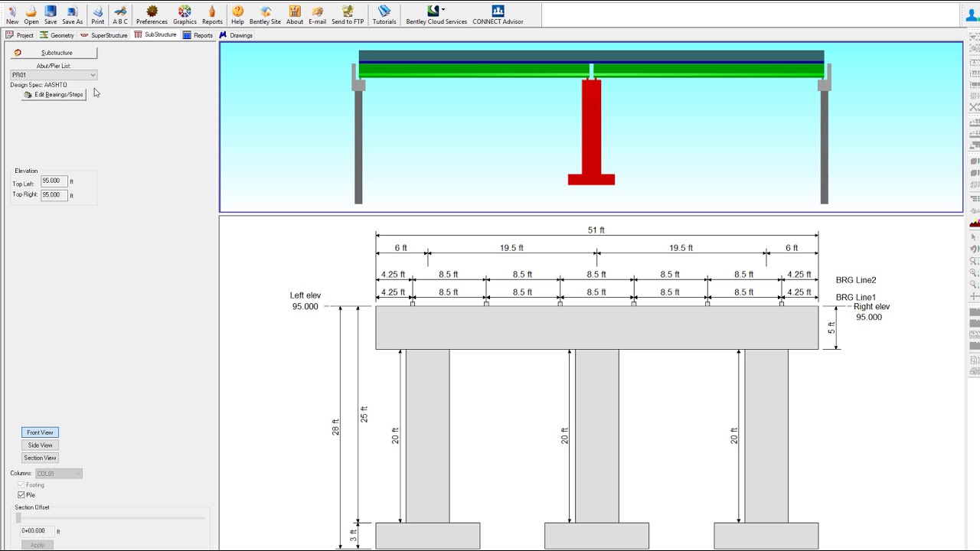Image resolution: width=980 pixels, height=551 pixels.
Task: Click the Bentley Site icon
Action: click(265, 15)
